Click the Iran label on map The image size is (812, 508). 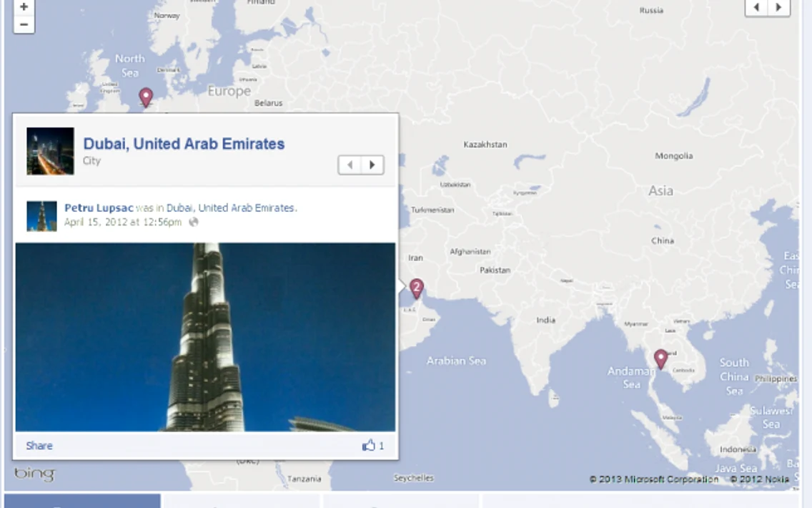click(x=416, y=258)
